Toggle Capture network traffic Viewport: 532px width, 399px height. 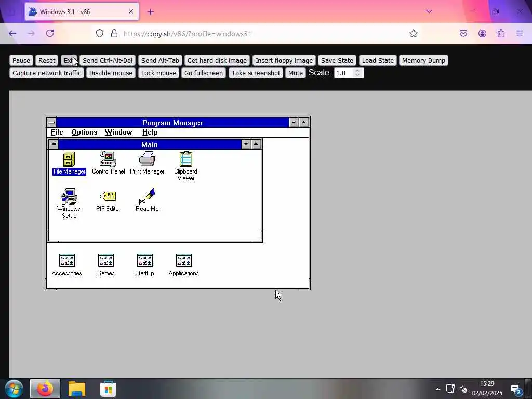coord(47,73)
